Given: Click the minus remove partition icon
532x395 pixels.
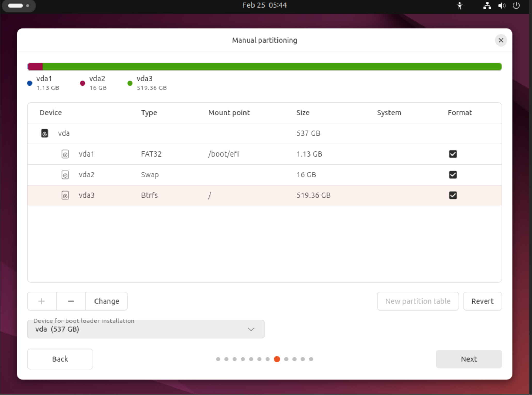Looking at the screenshot, I should 71,301.
